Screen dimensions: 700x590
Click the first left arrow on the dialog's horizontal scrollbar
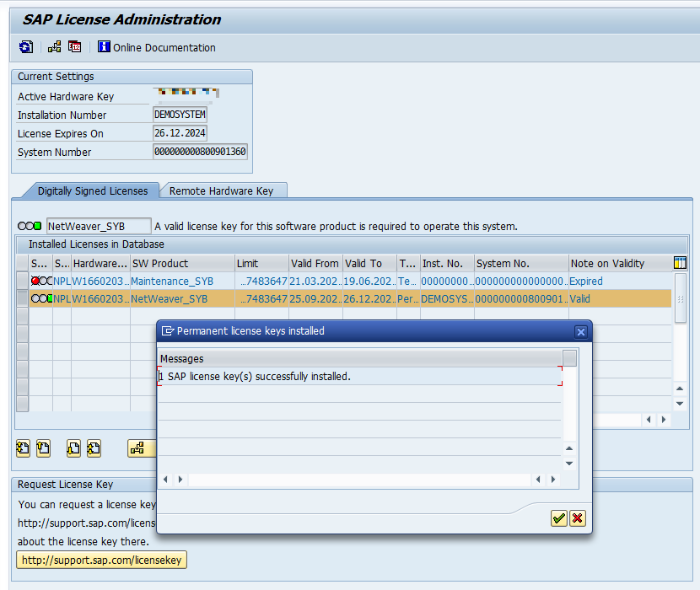165,480
